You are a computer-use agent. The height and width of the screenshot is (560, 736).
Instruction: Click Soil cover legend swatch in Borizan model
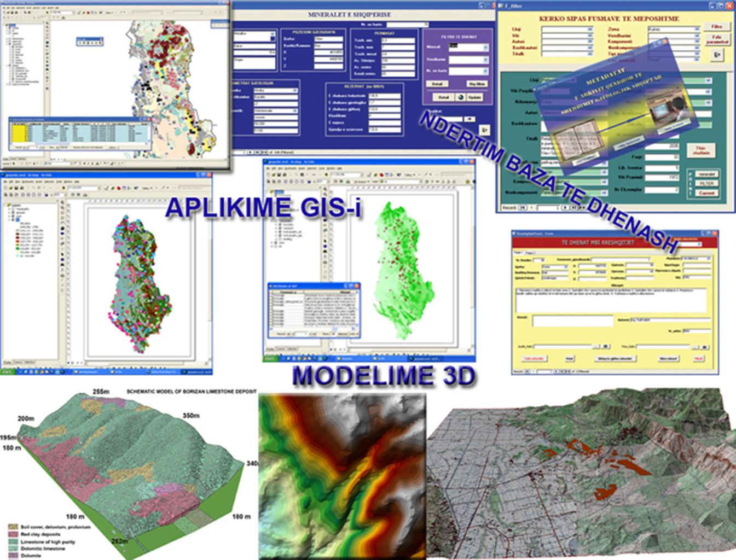click(13, 527)
